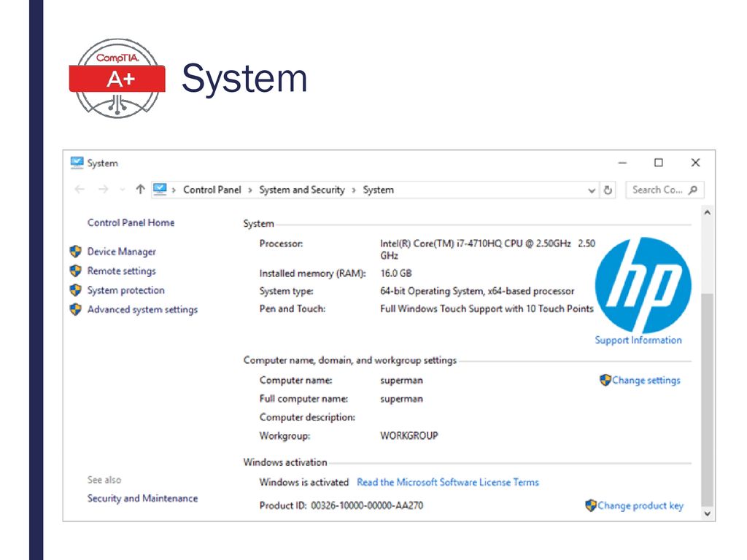Click the vertical scrollbar thumb

708,399
